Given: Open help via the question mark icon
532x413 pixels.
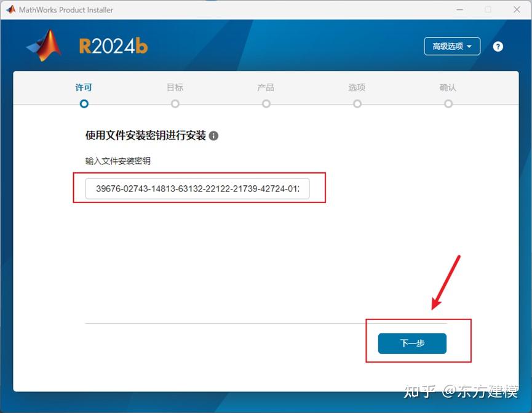Looking at the screenshot, I should coord(498,46).
